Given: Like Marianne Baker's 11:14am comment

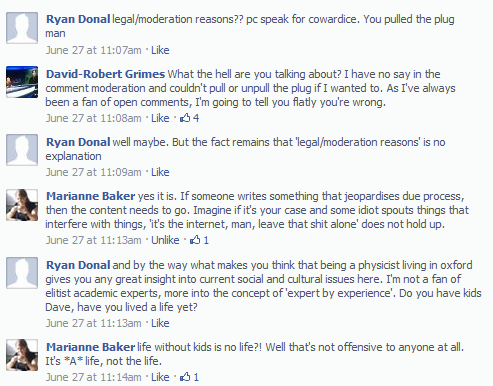Looking at the screenshot, I should point(160,377).
